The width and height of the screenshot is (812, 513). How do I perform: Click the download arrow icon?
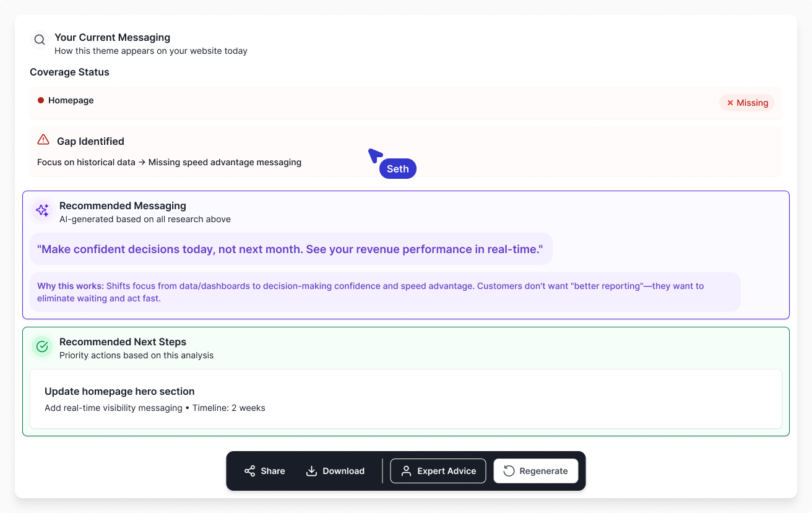pyautogui.click(x=311, y=471)
